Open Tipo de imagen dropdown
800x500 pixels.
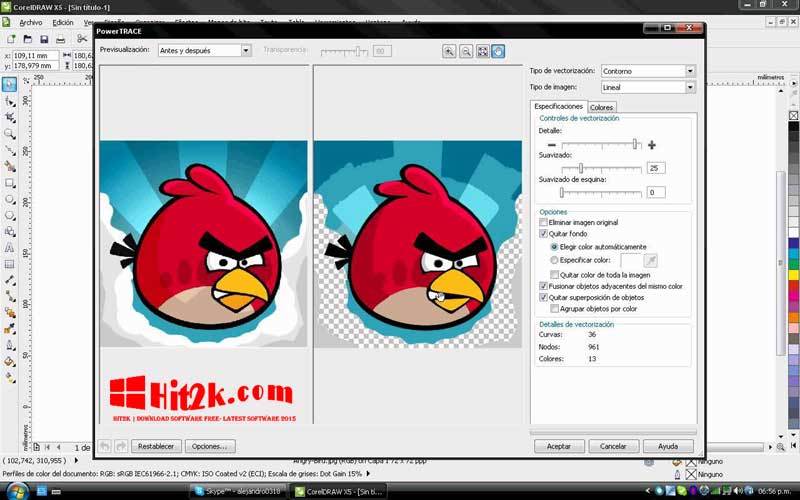[690, 87]
